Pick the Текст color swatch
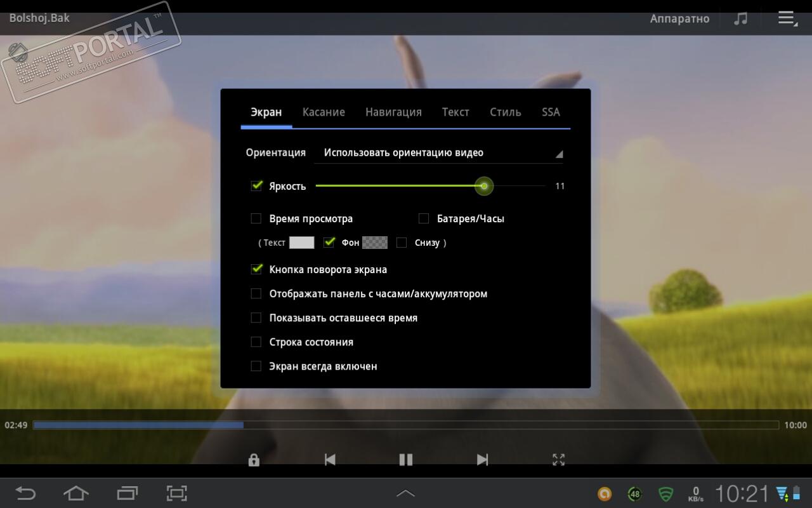 [x=301, y=243]
